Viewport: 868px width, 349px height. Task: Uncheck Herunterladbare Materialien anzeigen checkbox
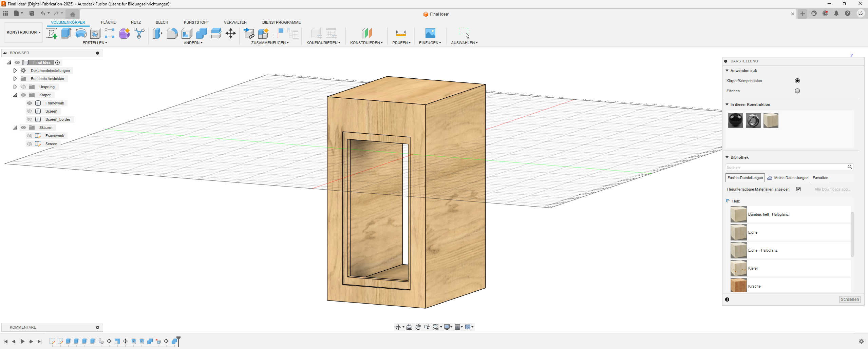click(798, 189)
